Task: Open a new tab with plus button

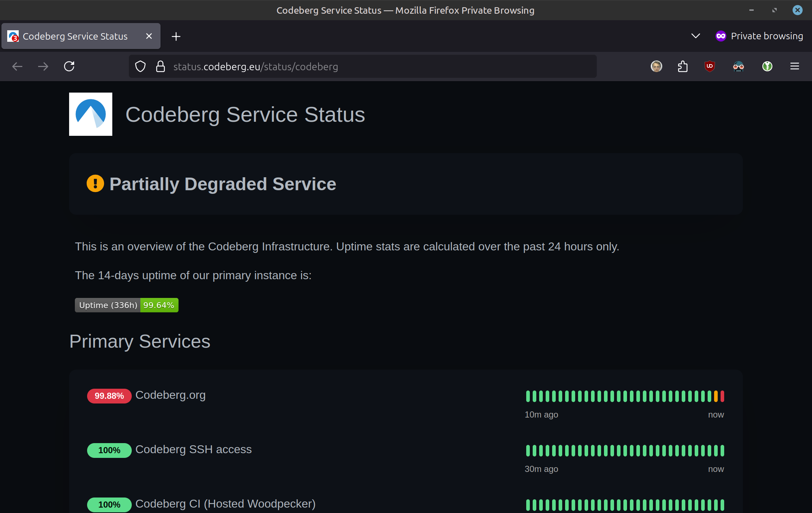Action: coord(176,36)
